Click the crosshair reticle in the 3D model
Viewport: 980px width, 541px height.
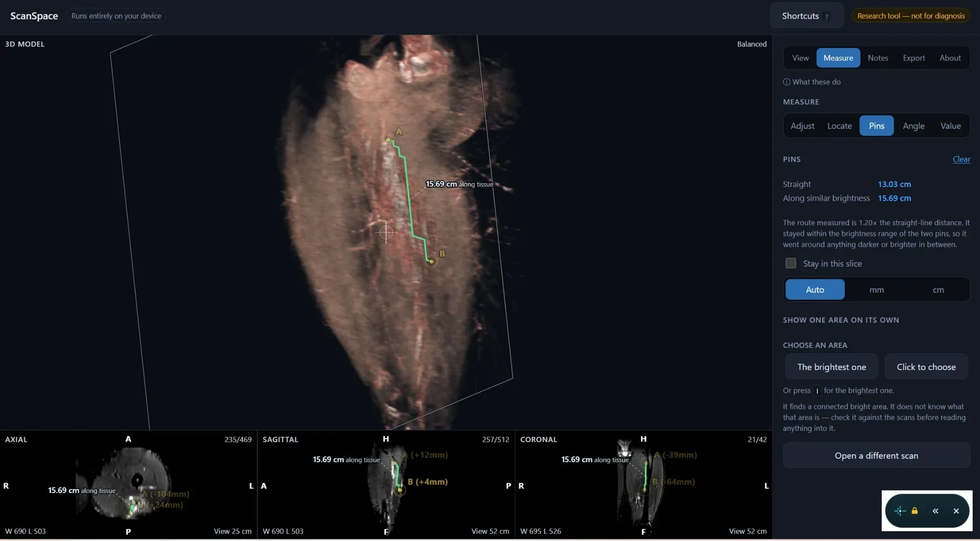386,232
